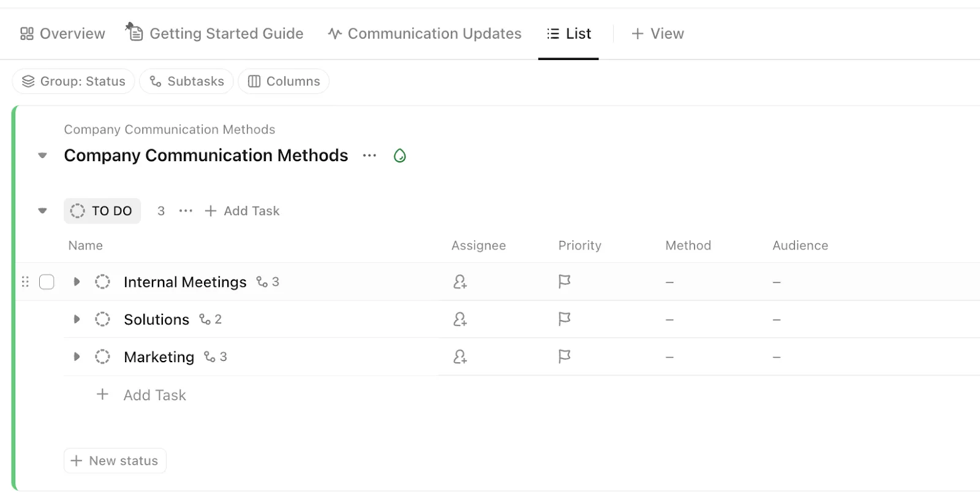Open Group: Status options
This screenshot has height=502, width=980.
(73, 81)
